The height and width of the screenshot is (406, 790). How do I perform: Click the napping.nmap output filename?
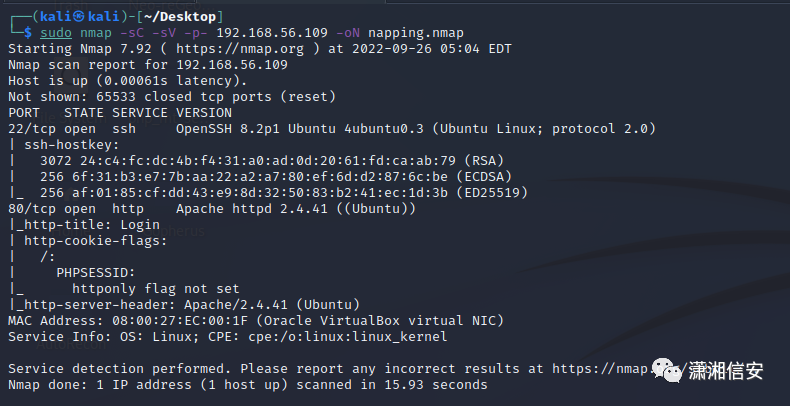416,33
